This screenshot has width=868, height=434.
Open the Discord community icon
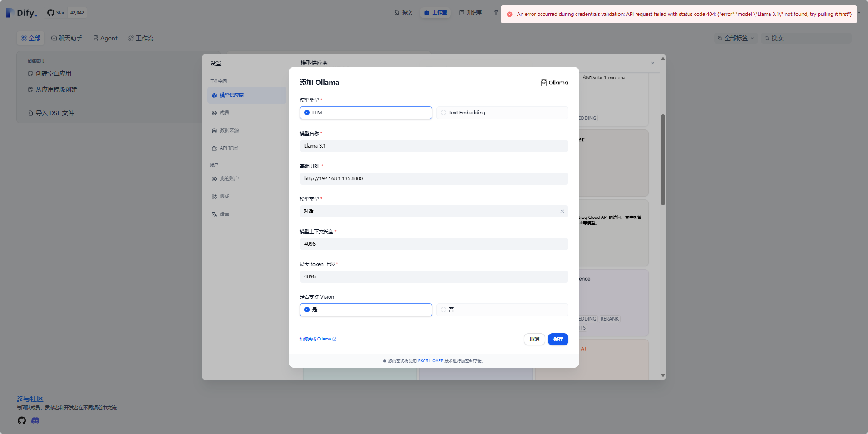(x=35, y=420)
